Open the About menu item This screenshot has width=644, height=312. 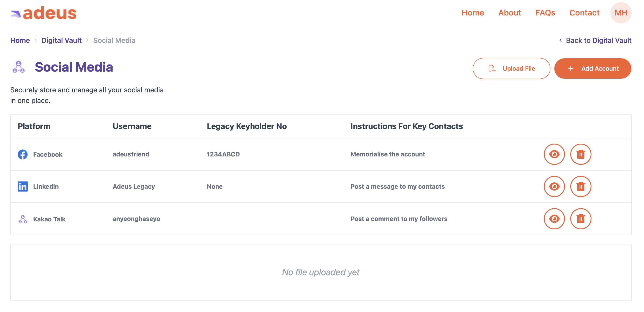click(x=510, y=13)
